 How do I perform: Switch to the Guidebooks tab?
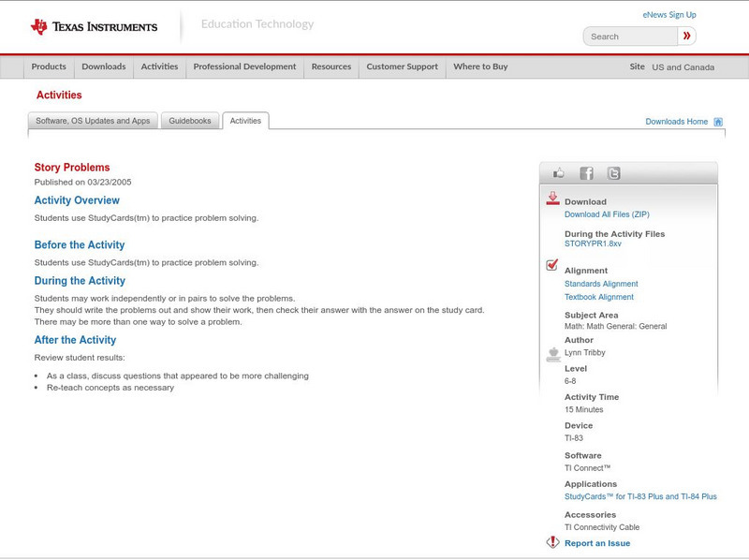(191, 121)
